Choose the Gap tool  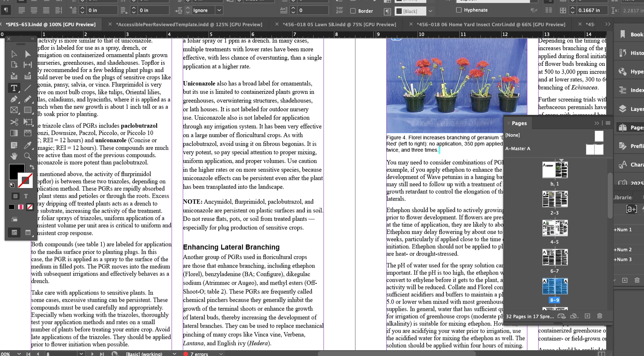[28, 65]
